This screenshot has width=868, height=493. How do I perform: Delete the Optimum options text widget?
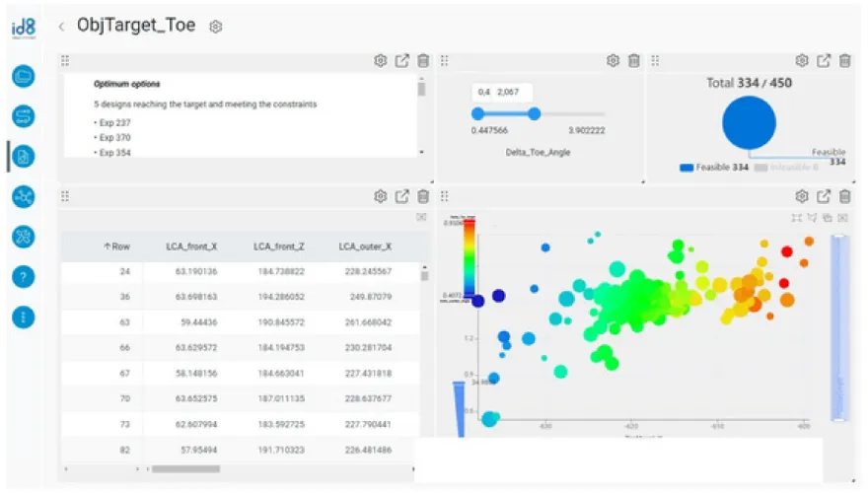[x=423, y=61]
